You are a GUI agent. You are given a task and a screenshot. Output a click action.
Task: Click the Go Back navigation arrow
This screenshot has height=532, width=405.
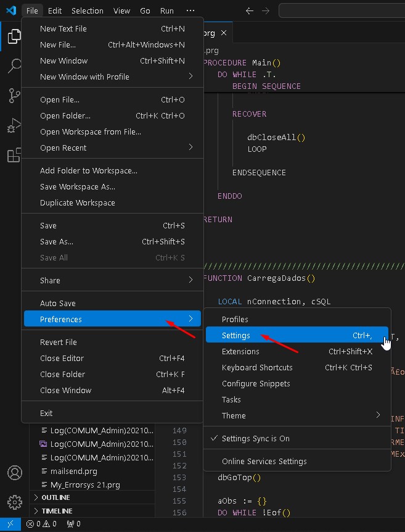(249, 10)
